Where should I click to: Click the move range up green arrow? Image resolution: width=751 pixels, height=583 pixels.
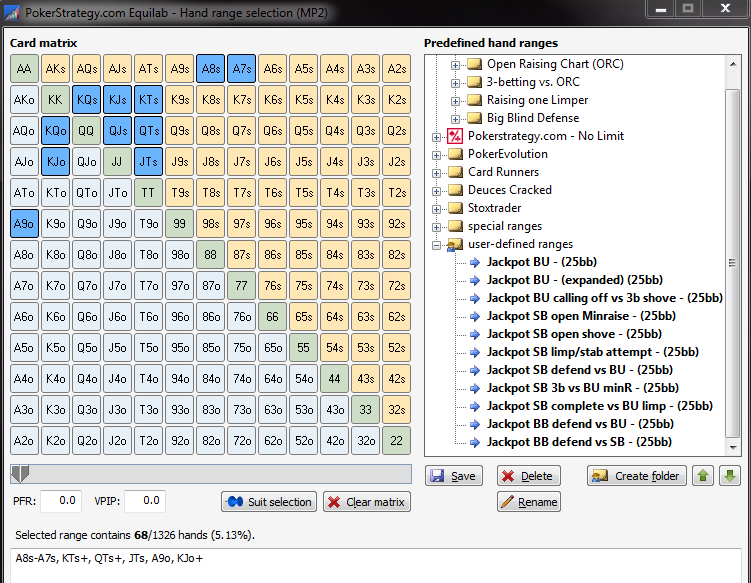click(703, 476)
